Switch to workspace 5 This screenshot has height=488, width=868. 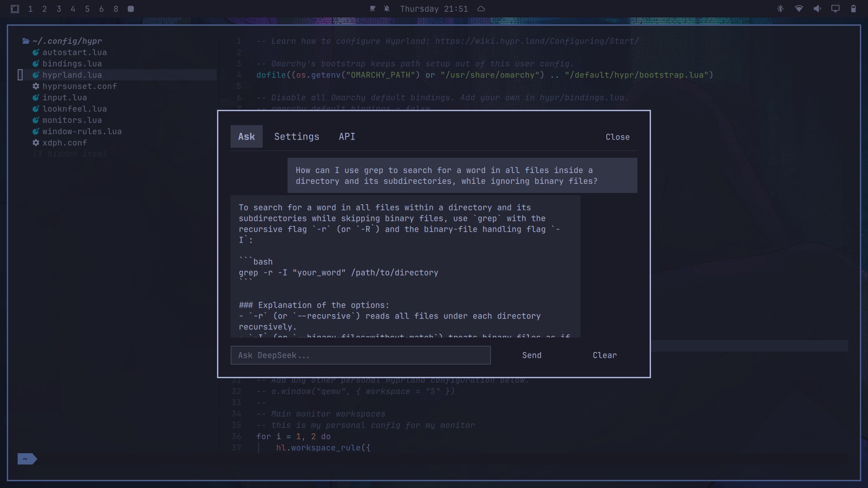point(87,9)
